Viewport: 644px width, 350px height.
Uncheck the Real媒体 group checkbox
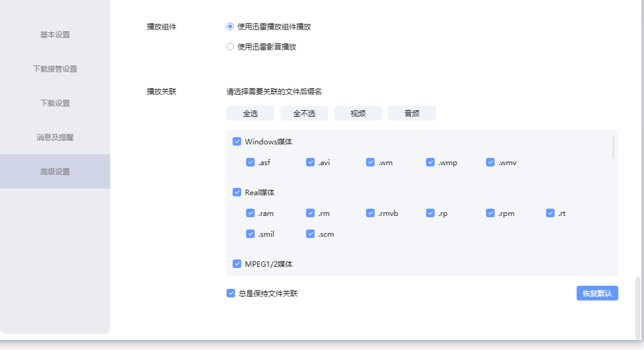pyautogui.click(x=237, y=192)
